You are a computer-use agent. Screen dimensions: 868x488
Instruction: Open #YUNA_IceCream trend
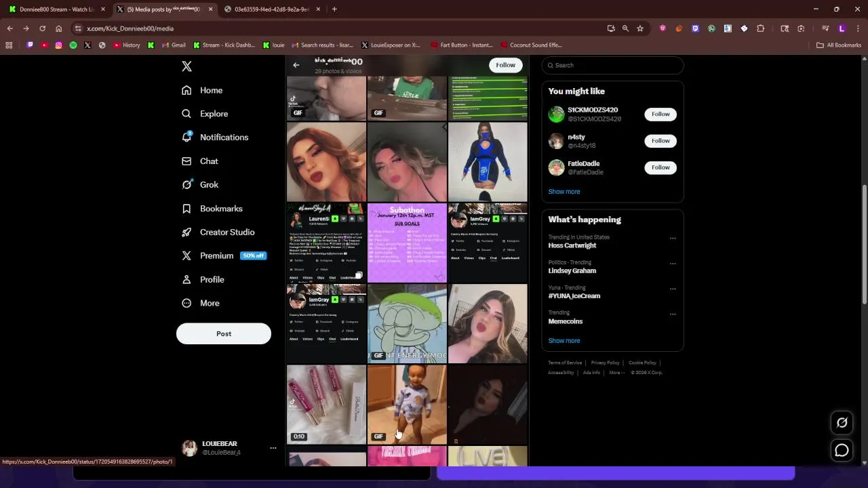[574, 296]
